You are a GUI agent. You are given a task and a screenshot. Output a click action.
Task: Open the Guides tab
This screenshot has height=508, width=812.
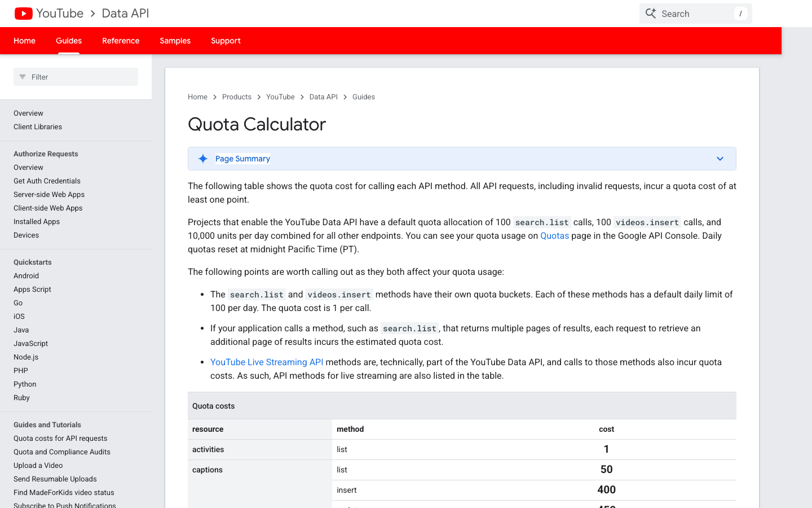click(x=69, y=41)
